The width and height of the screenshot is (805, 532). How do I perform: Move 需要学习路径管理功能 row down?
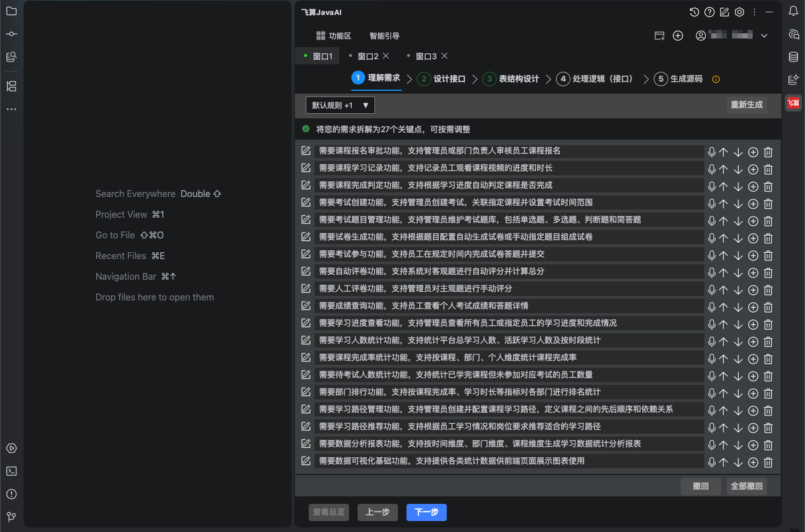point(738,410)
